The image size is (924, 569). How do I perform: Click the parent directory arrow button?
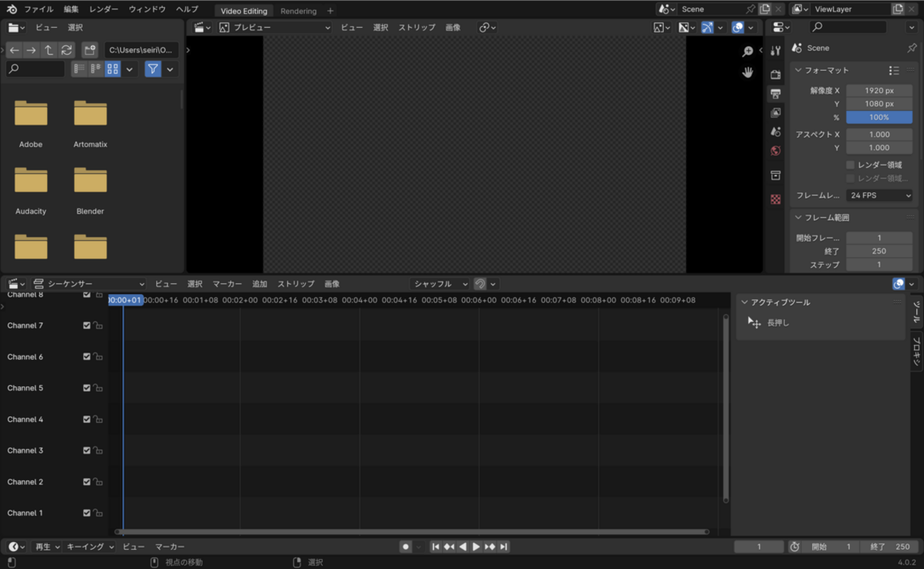(48, 50)
